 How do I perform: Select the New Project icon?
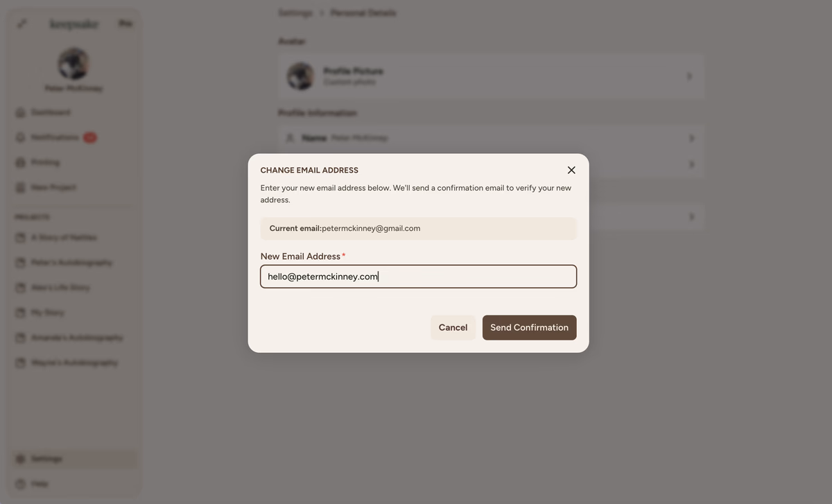pos(21,187)
